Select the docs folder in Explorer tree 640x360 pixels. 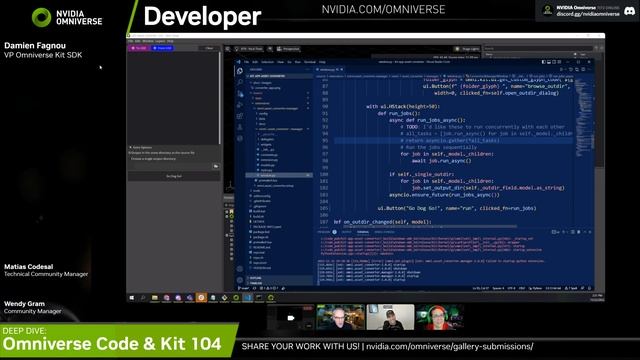262,124
